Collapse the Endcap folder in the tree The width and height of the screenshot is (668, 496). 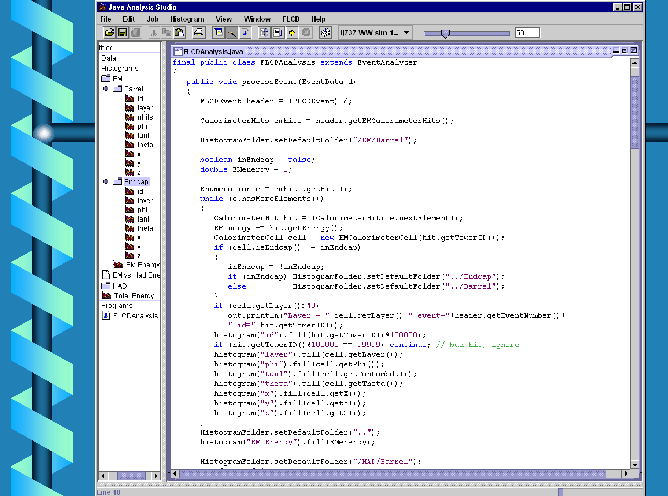tap(104, 182)
